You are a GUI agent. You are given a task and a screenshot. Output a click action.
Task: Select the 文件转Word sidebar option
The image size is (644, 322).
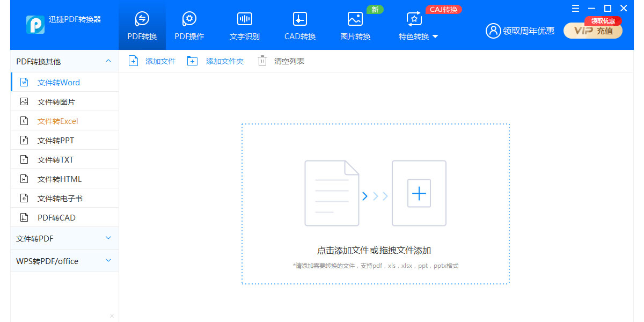pyautogui.click(x=59, y=82)
